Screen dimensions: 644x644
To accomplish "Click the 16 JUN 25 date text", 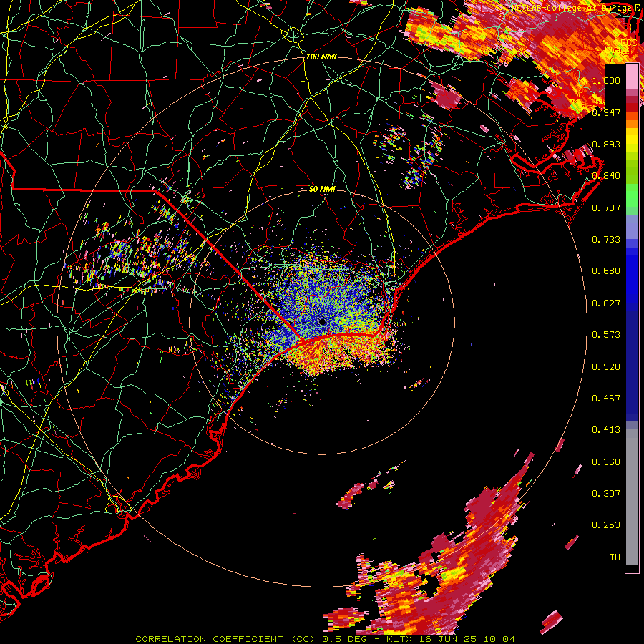I will (449, 639).
